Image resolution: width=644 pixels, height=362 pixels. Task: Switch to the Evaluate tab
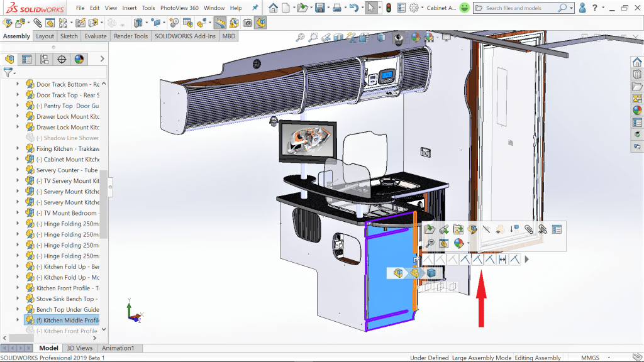click(96, 36)
